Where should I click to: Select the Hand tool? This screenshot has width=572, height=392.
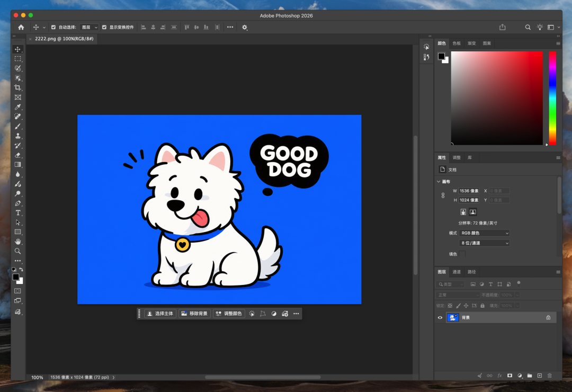(x=17, y=242)
